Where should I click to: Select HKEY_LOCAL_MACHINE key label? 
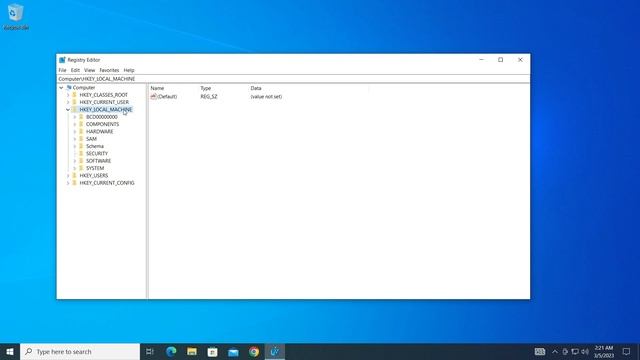tap(106, 110)
